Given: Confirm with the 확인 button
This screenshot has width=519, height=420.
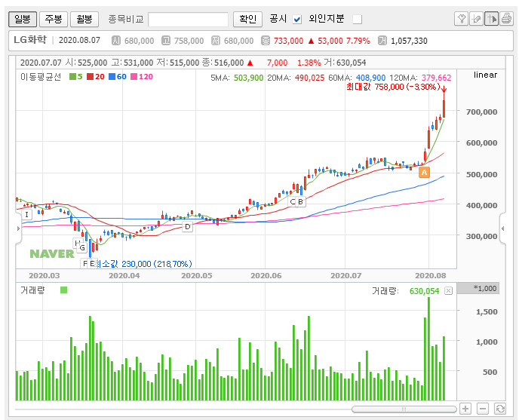Looking at the screenshot, I should [x=248, y=19].
